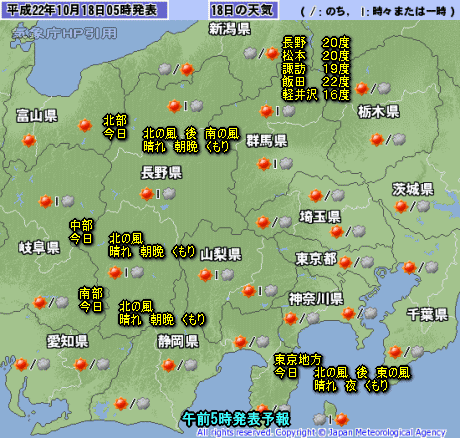Click the issue date 平成22年10月18日05時発表
Viewport: 460px width, 438px height.
(x=82, y=10)
